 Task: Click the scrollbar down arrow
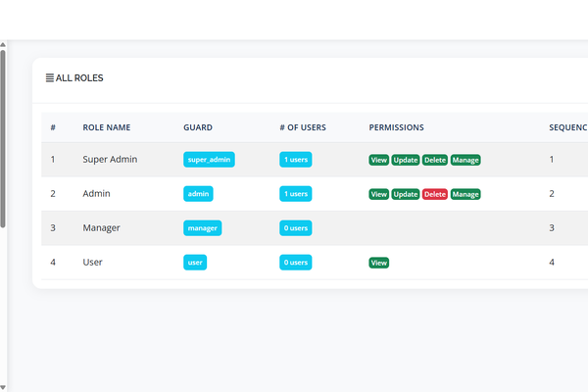pos(3,386)
